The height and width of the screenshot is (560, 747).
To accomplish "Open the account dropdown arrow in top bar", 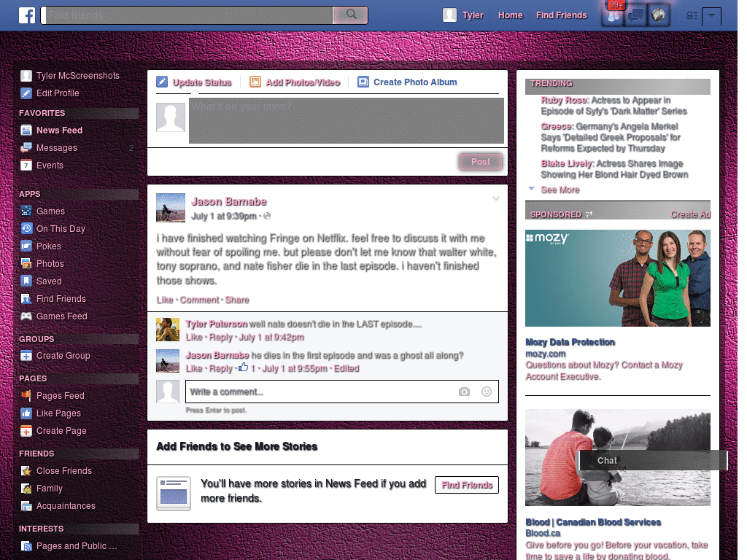I will click(x=711, y=16).
